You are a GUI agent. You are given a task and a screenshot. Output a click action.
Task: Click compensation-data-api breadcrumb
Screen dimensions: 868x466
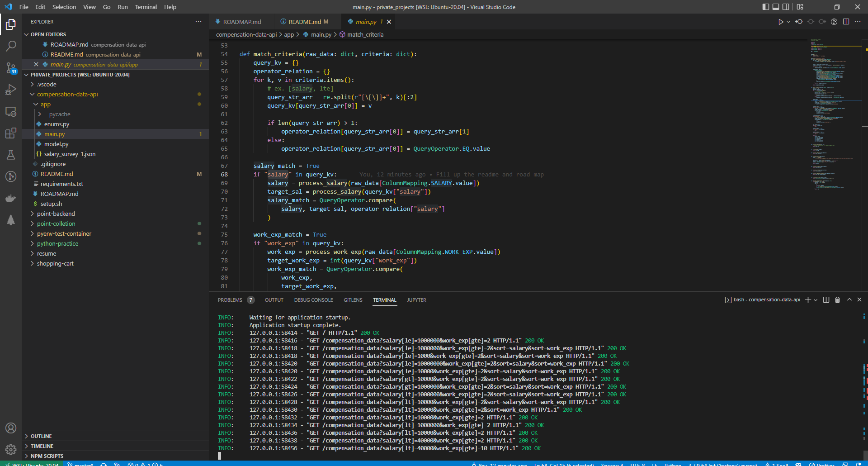[x=246, y=34]
